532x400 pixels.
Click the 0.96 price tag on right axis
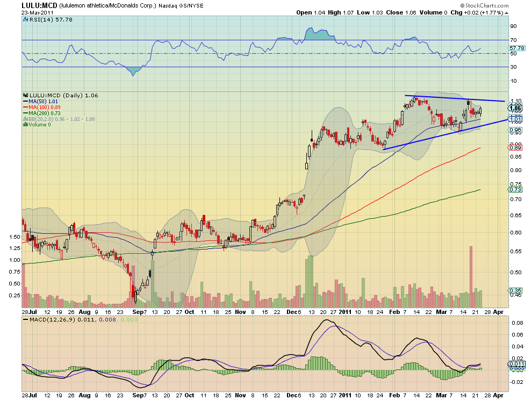coord(515,130)
